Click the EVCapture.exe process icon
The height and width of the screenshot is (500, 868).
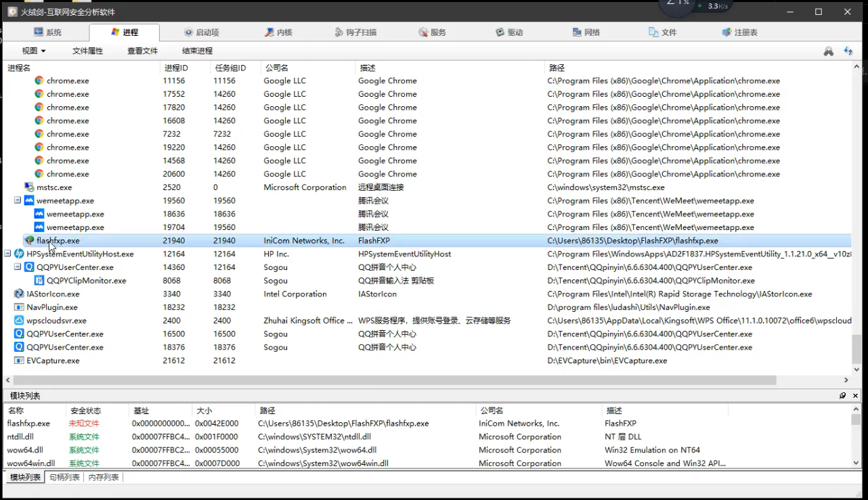pyautogui.click(x=19, y=361)
